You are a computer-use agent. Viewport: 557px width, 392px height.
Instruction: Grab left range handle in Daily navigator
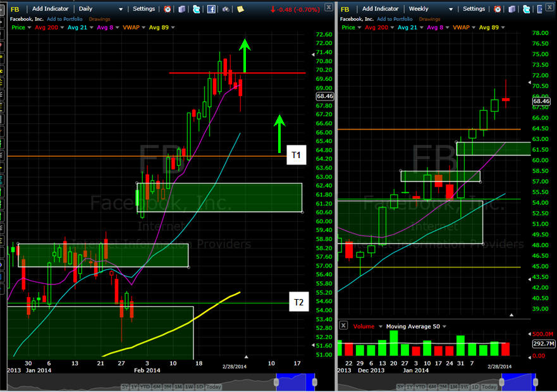[x=276, y=383]
